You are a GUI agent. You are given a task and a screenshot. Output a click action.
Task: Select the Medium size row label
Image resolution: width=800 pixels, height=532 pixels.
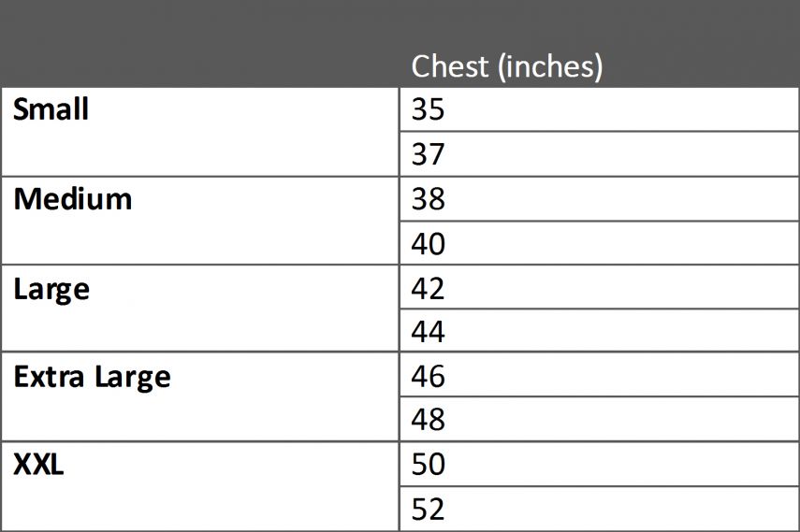click(x=73, y=199)
